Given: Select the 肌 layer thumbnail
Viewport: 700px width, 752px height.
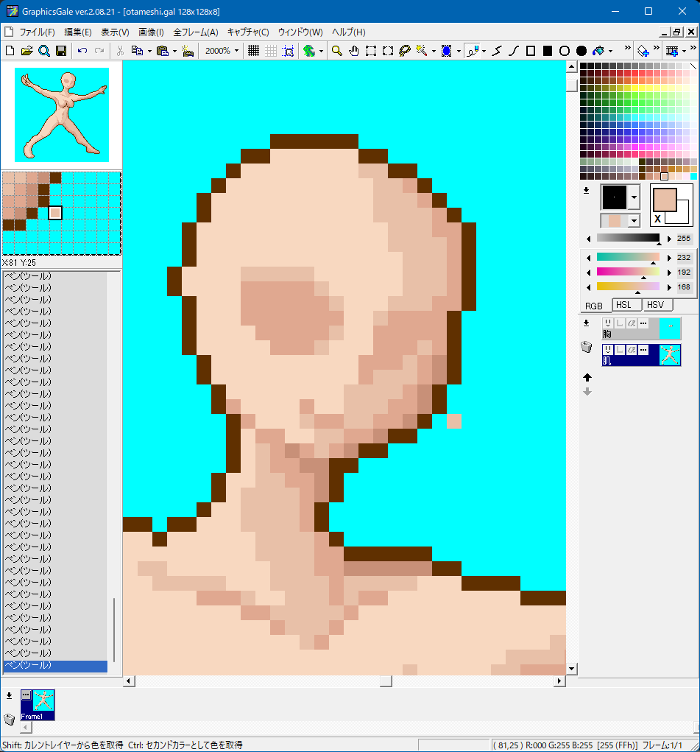Looking at the screenshot, I should (x=670, y=355).
